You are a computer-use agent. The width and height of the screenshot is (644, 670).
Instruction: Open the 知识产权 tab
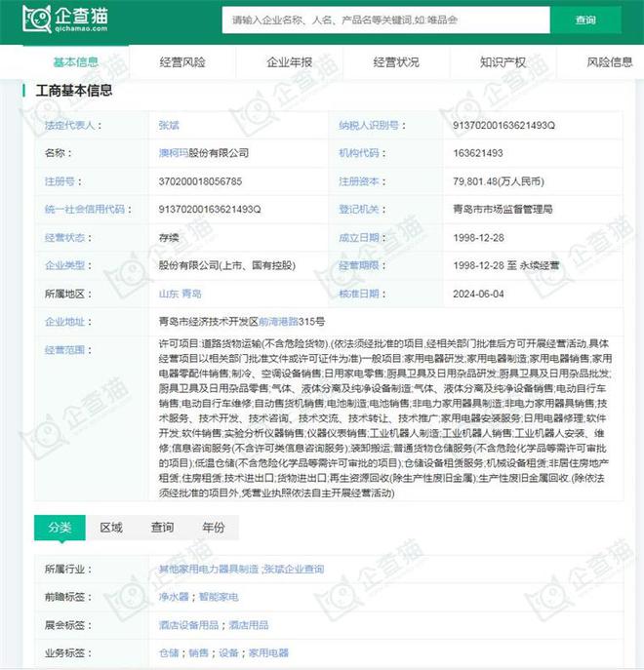click(503, 62)
